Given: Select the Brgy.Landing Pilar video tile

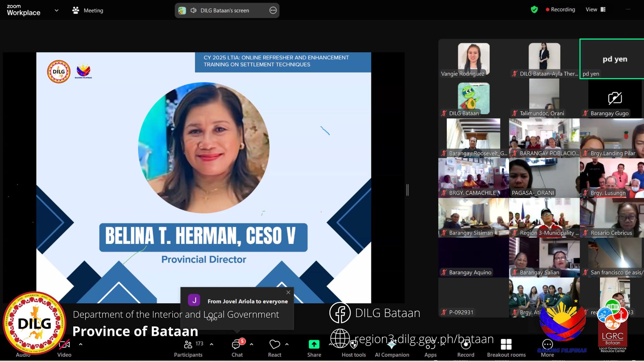Looking at the screenshot, I should 612,138.
